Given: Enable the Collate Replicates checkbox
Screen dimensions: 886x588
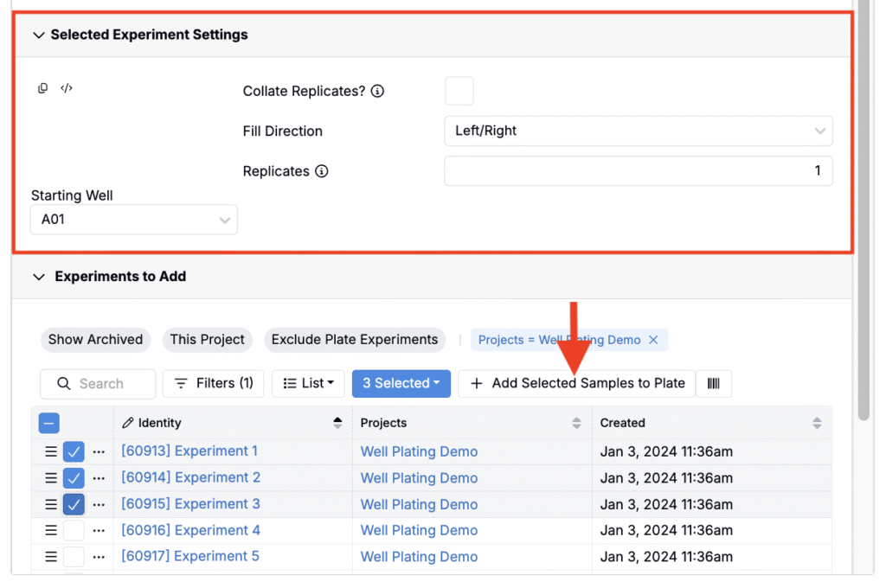Looking at the screenshot, I should pyautogui.click(x=459, y=91).
